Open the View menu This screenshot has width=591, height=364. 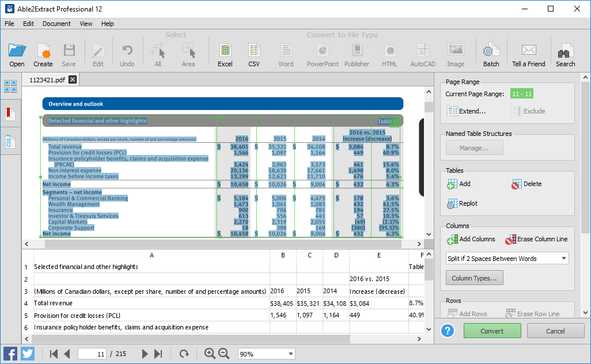click(86, 24)
